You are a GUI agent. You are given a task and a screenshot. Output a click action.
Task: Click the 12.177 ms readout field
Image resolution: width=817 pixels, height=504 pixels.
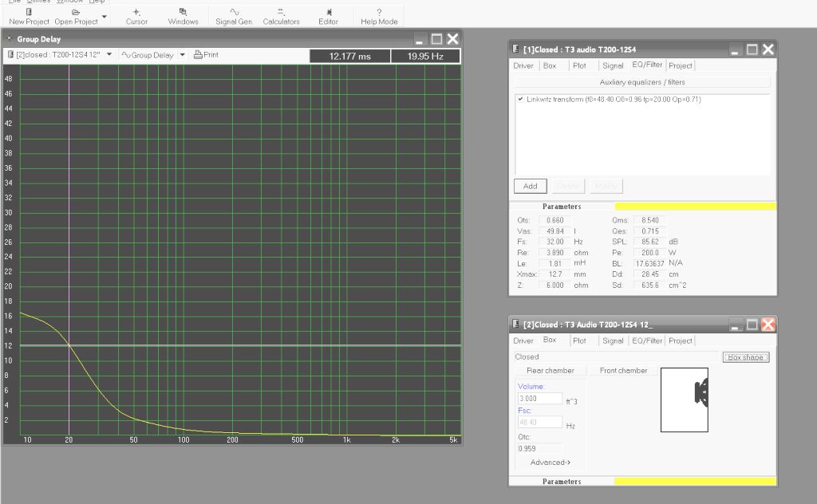click(x=349, y=57)
